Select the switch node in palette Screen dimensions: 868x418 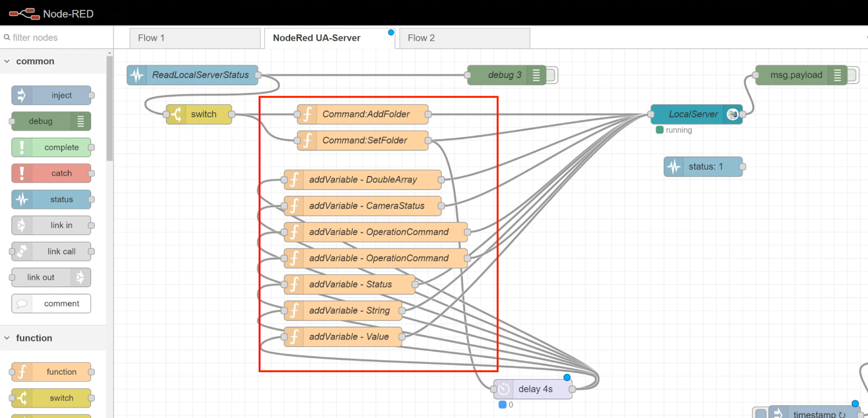[x=52, y=398]
